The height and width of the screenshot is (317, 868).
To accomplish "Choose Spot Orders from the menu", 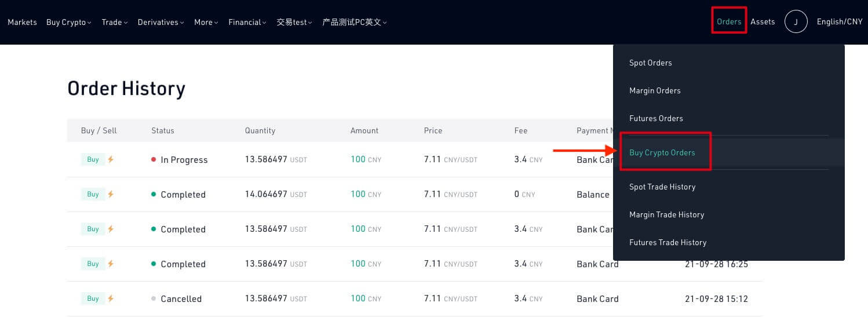I will coord(650,63).
